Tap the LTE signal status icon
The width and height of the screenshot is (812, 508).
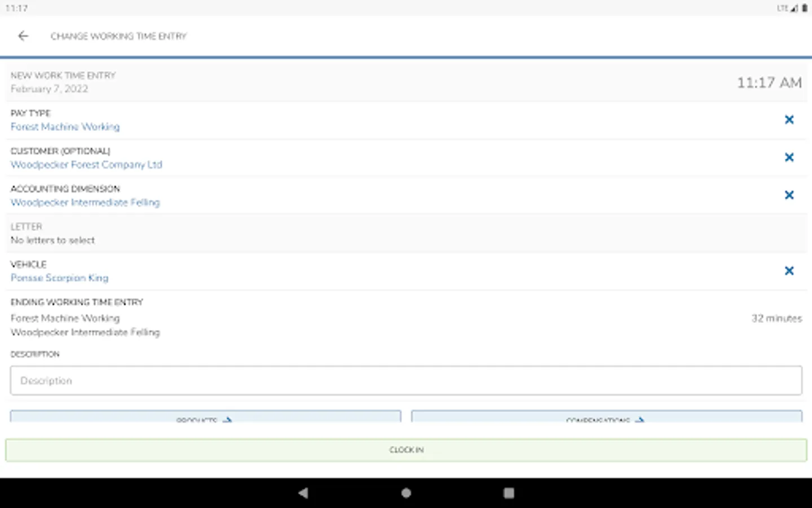[x=787, y=8]
